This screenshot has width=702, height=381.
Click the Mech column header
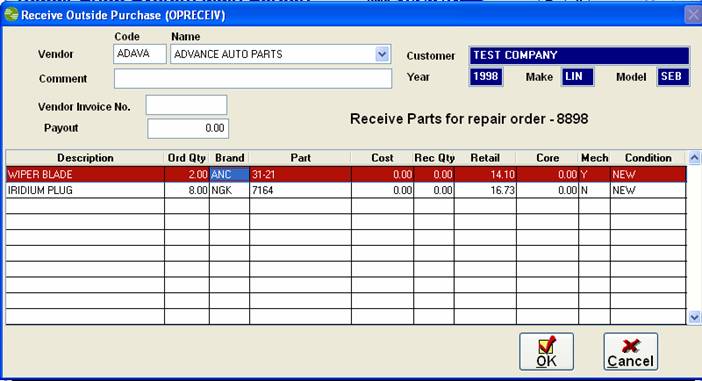[x=594, y=158]
